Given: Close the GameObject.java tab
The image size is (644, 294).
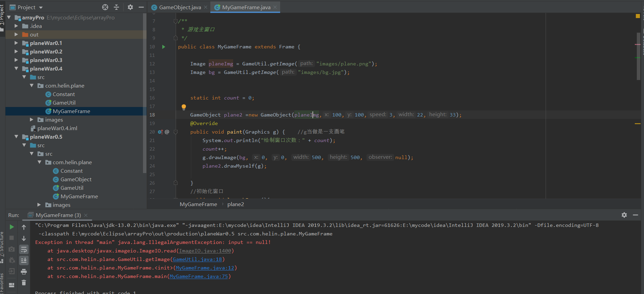Looking at the screenshot, I should coord(206,7).
